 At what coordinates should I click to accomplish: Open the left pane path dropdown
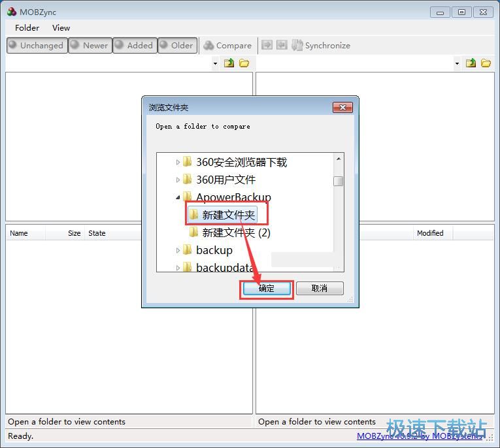(215, 63)
